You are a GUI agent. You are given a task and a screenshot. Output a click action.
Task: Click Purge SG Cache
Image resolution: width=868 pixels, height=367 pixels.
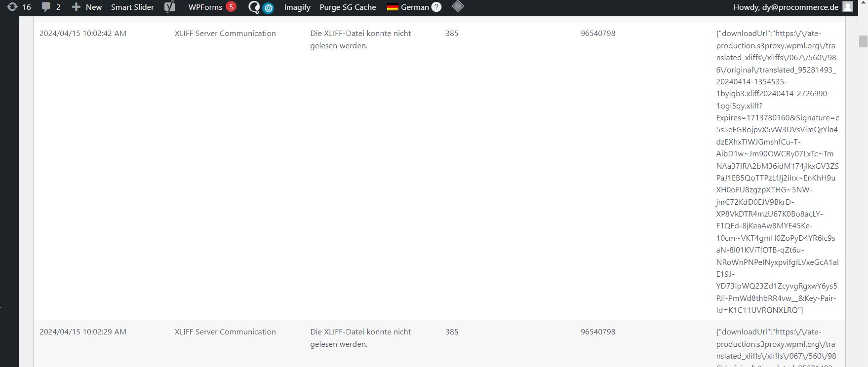pos(348,7)
